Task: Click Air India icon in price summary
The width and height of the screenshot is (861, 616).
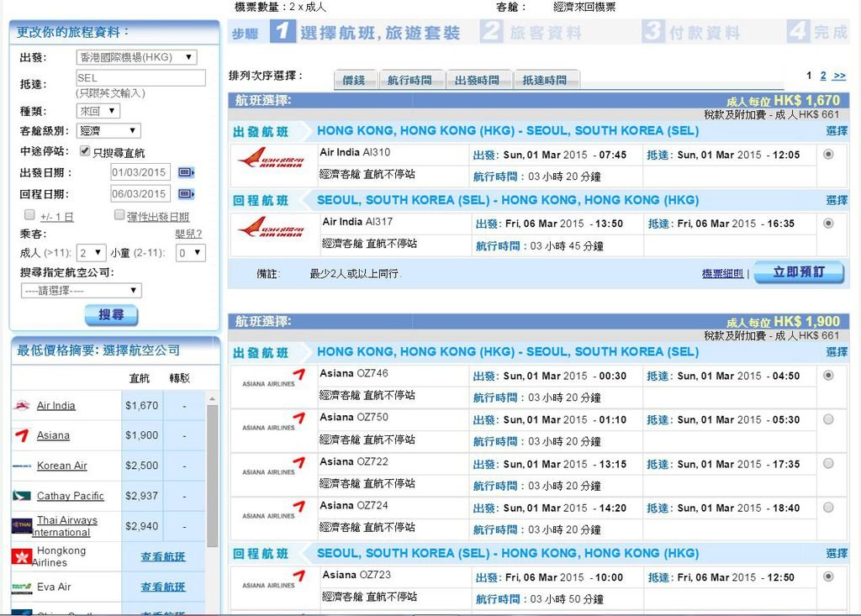Action: (x=22, y=405)
